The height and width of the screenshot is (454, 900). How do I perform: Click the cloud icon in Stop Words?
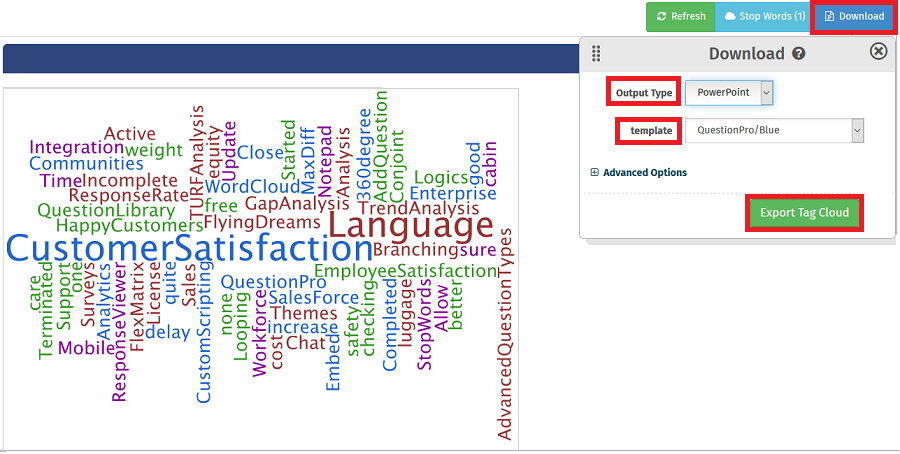coord(730,16)
